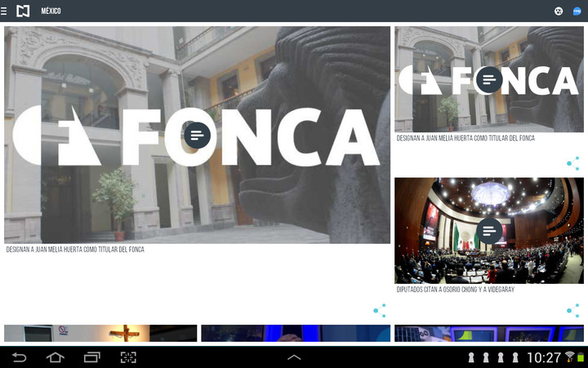Select the México section title
Image resolution: width=588 pixels, height=368 pixels.
51,11
